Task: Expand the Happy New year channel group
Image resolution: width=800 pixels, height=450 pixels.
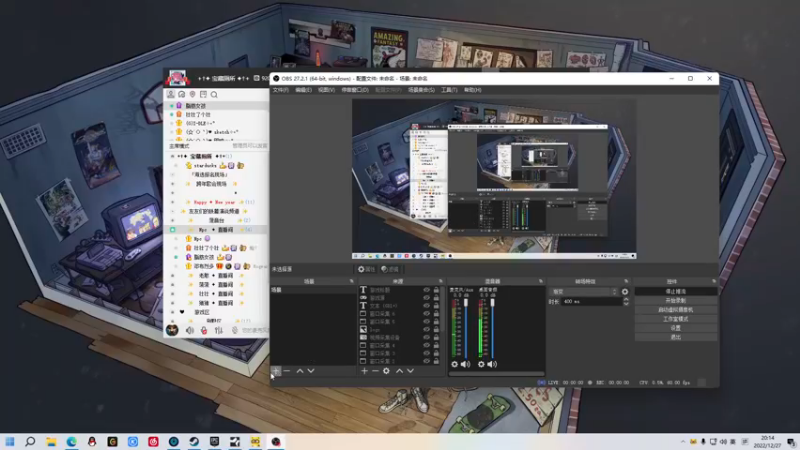Action: (172, 202)
